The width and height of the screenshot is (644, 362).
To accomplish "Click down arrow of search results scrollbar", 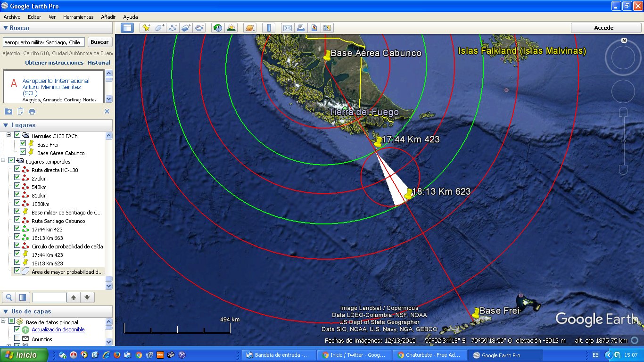I will point(109,99).
